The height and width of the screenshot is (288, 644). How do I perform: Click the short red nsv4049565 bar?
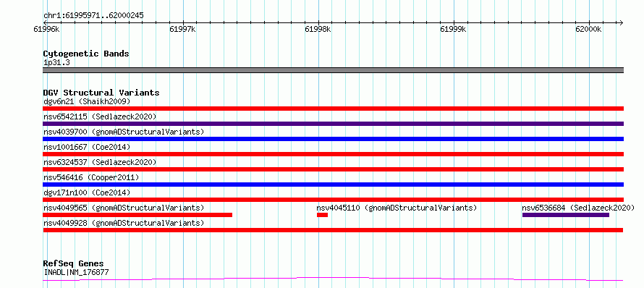pos(137,215)
